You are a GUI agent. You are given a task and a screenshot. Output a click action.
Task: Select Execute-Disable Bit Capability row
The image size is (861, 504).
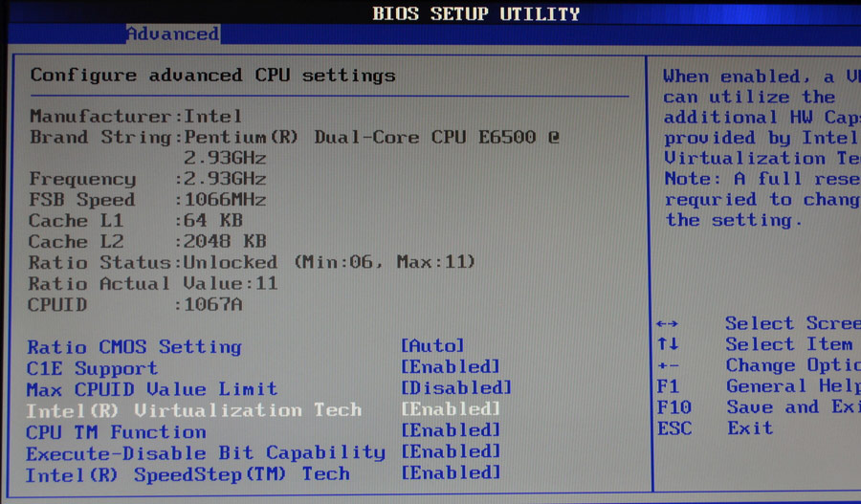(x=206, y=453)
